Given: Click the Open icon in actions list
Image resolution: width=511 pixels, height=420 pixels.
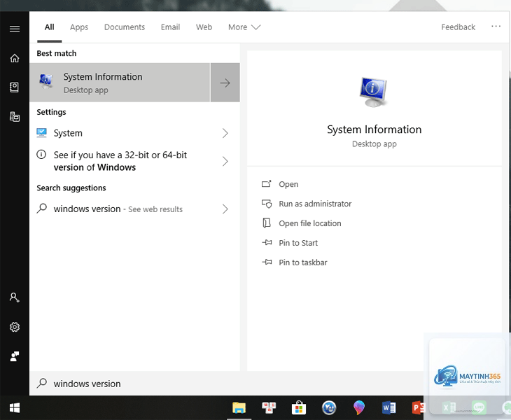Looking at the screenshot, I should 266,184.
